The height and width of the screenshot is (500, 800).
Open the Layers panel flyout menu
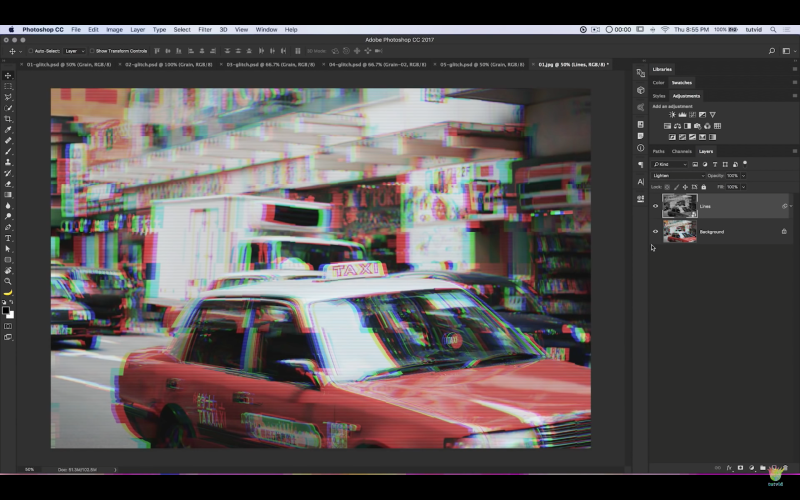coord(794,152)
